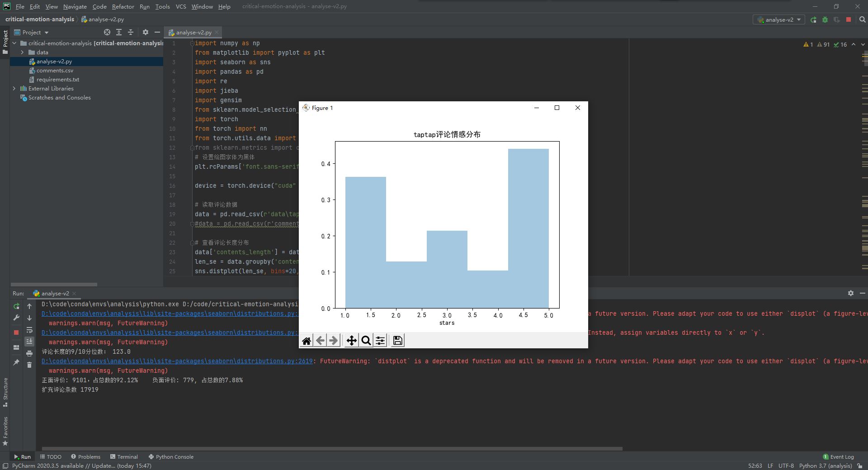868x470 pixels.
Task: Select comments.csv in Project tree
Action: coord(55,71)
